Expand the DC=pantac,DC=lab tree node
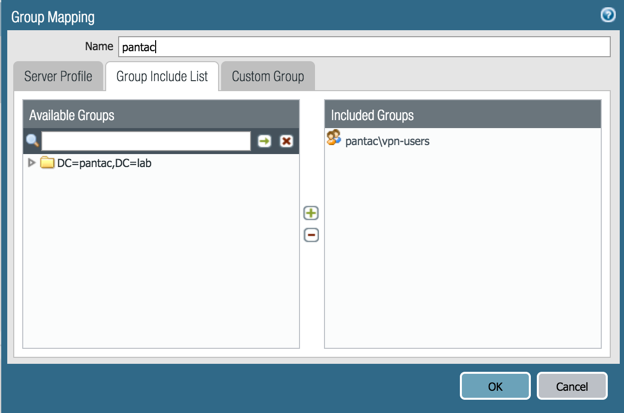Screen dimensions: 624x413 pos(32,163)
